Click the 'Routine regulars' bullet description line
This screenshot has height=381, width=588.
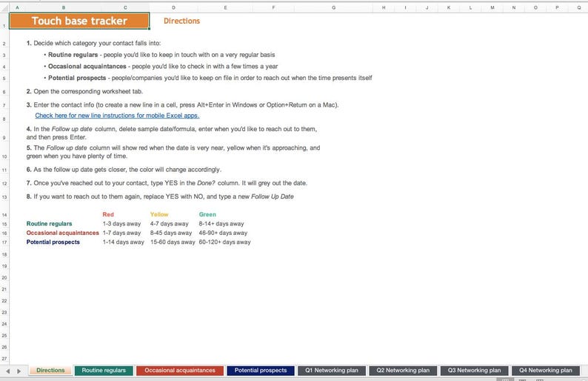point(159,55)
